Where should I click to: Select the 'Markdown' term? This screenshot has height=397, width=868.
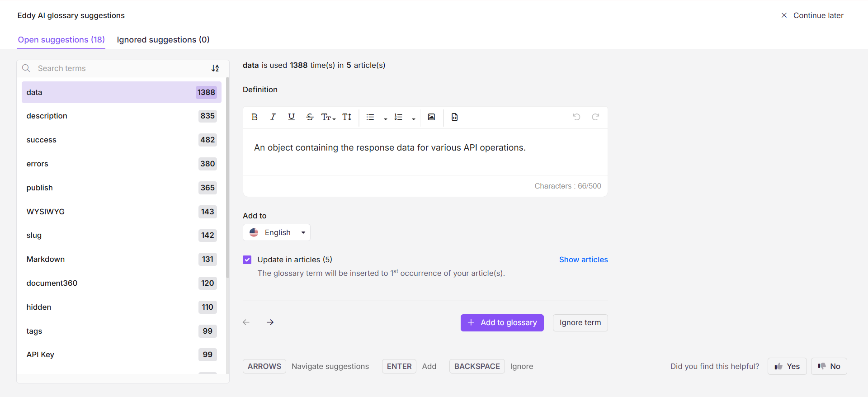(122, 259)
